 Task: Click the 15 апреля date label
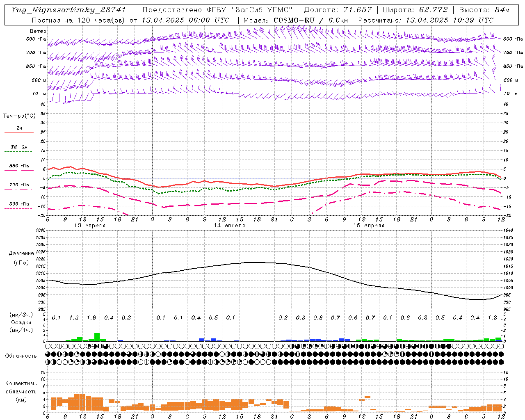(x=369, y=226)
